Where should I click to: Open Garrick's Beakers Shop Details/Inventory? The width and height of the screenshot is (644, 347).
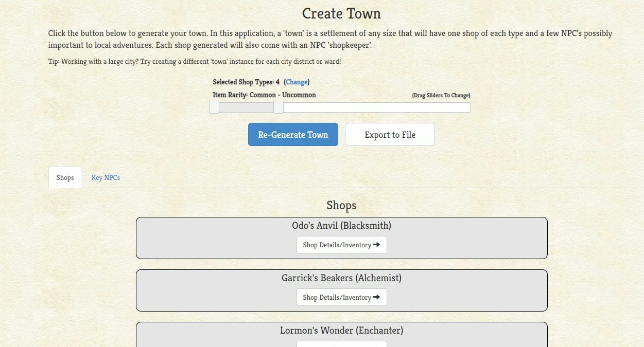342,297
